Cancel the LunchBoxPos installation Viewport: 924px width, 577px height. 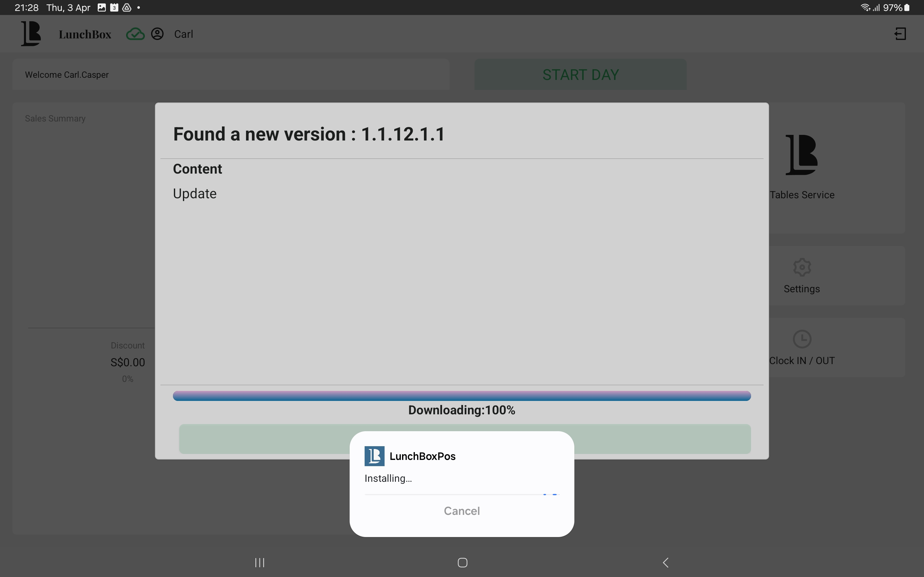462,510
